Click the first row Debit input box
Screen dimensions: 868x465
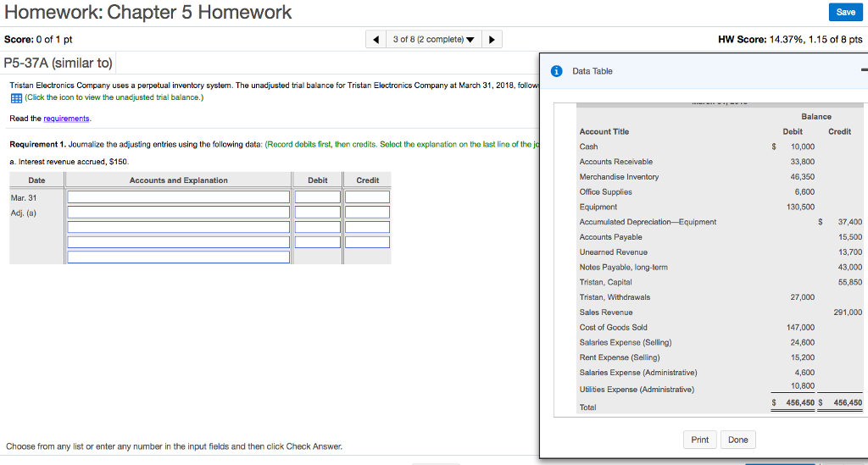[318, 197]
